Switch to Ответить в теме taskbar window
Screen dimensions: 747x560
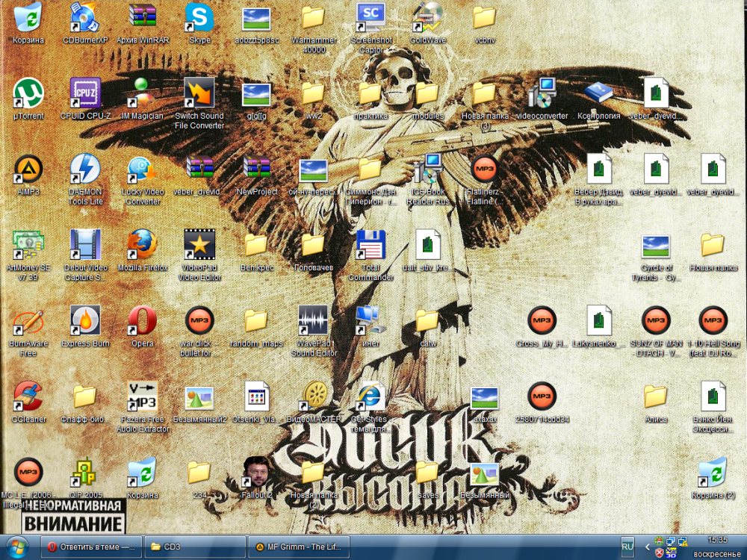(x=91, y=547)
